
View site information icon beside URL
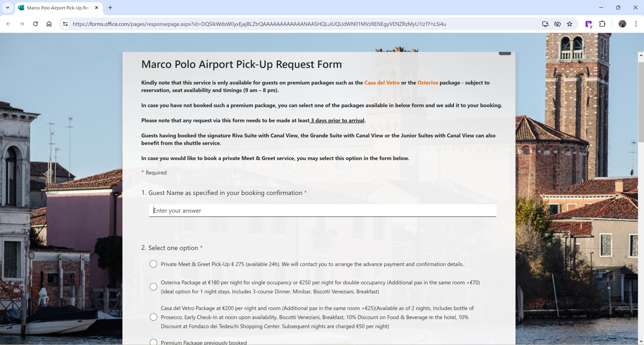click(65, 24)
